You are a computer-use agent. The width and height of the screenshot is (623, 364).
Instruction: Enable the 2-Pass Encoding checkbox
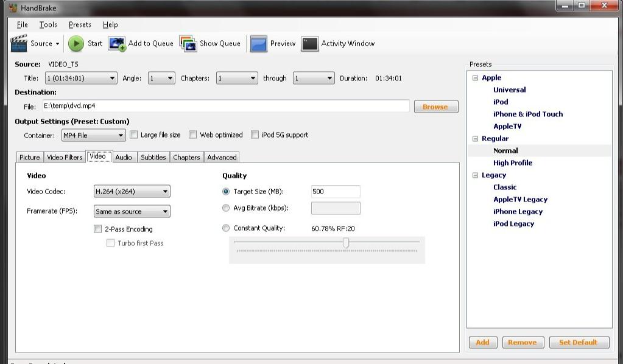pyautogui.click(x=97, y=229)
